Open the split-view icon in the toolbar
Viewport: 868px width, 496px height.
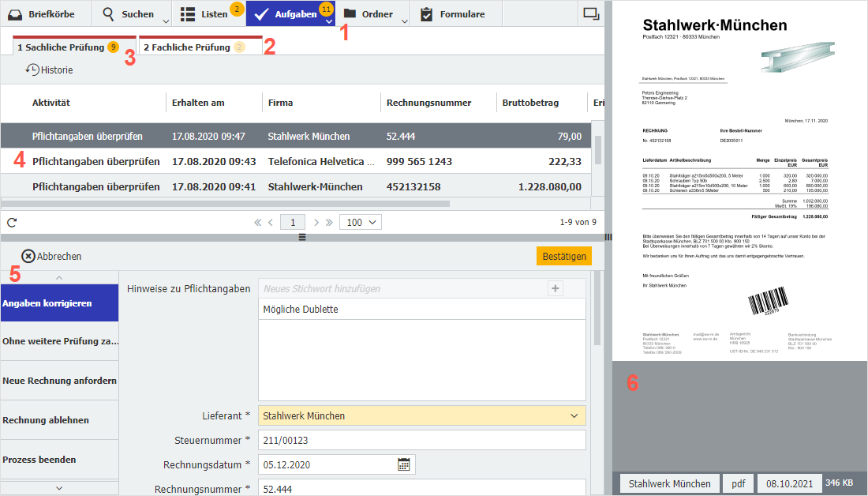pyautogui.click(x=591, y=13)
